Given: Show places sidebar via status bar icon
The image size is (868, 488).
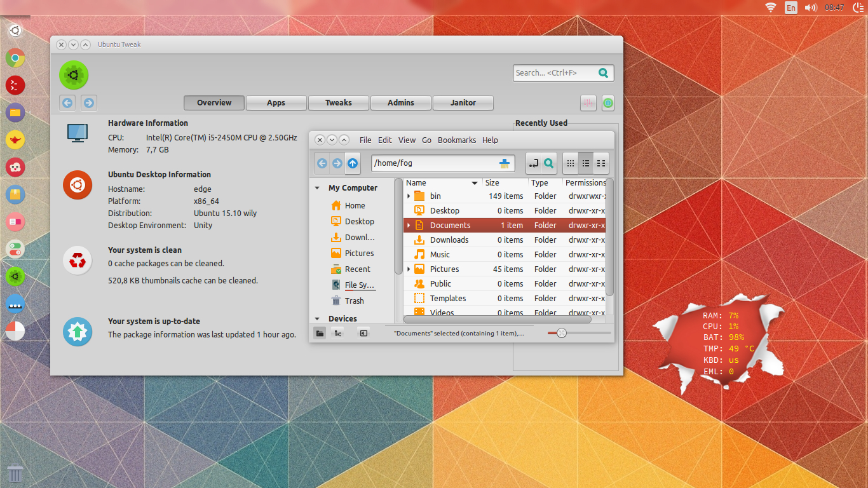Looking at the screenshot, I should click(x=320, y=333).
